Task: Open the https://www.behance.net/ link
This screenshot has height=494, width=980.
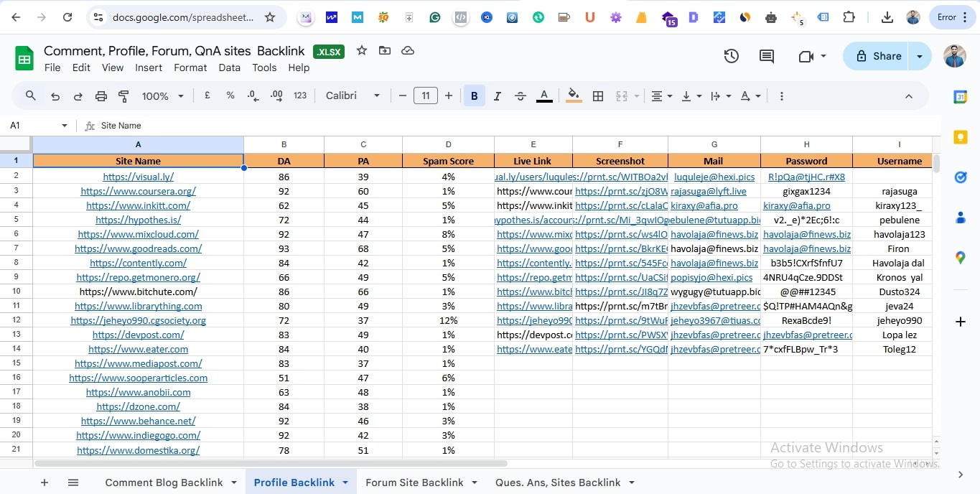Action: click(x=139, y=421)
